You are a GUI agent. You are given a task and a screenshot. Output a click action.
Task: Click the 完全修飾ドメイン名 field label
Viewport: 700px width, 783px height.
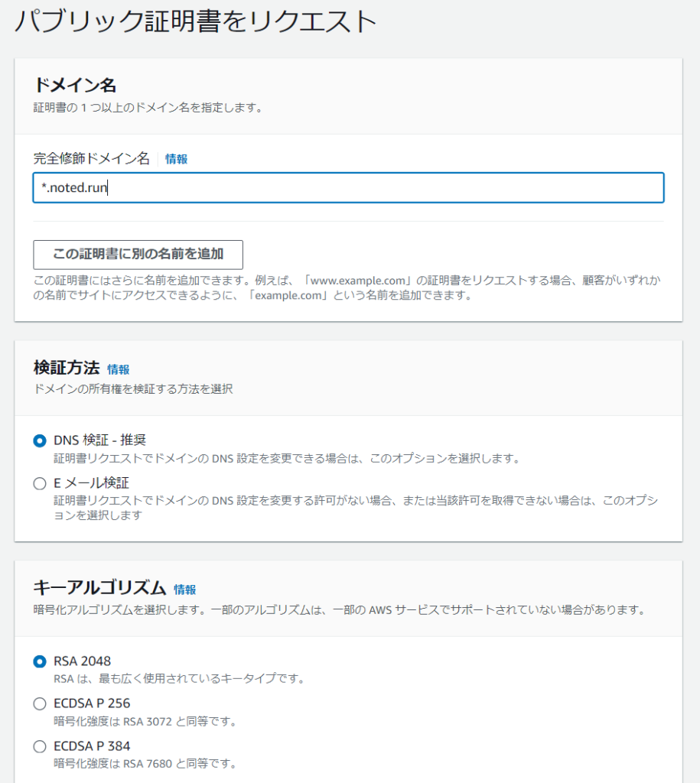tap(92, 158)
